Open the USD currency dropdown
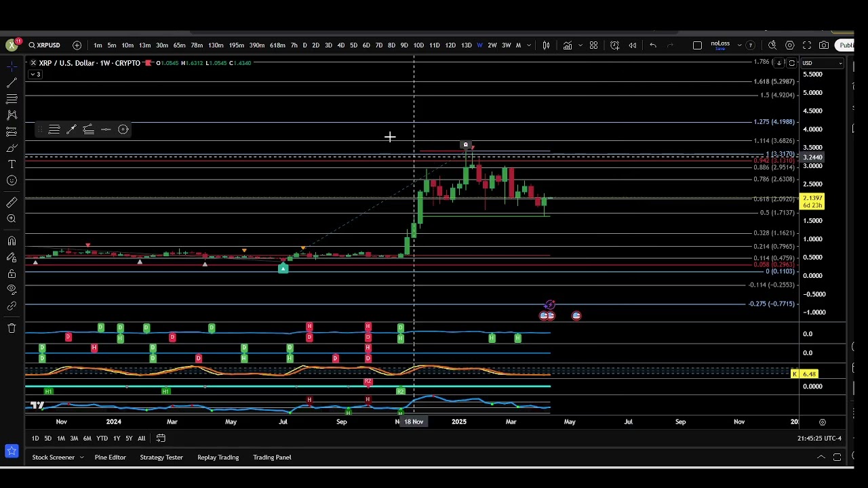Screen dimensions: 868x488 point(823,63)
